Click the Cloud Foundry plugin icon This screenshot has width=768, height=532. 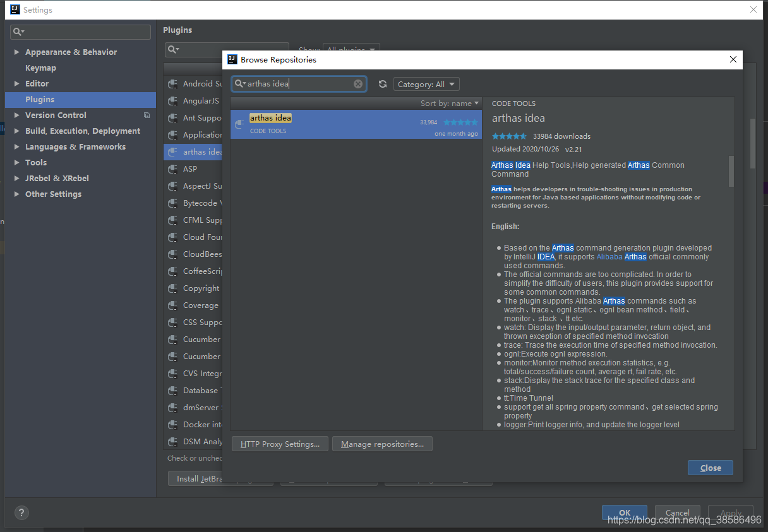click(x=172, y=237)
